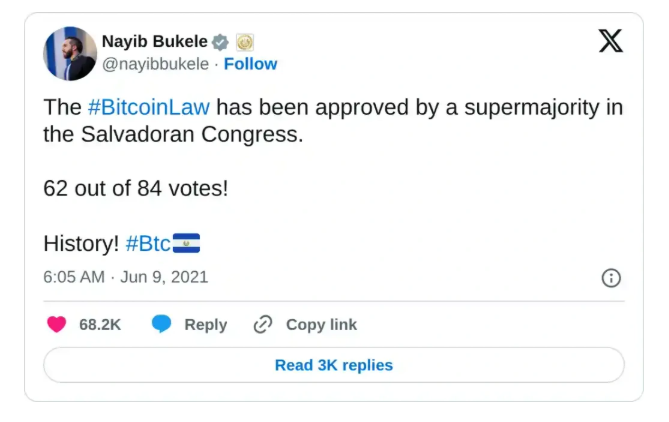Open Nayib Bukele's profile picture
The width and height of the screenshot is (669, 422).
70,54
